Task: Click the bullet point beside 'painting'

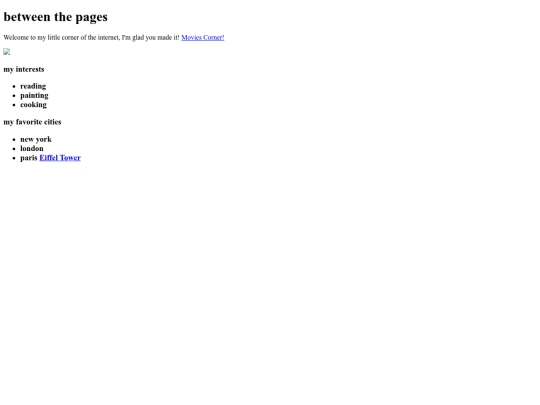Action: (14, 96)
